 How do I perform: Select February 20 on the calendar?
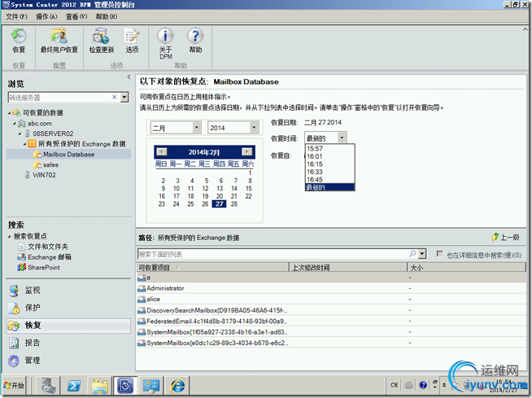[x=220, y=196]
